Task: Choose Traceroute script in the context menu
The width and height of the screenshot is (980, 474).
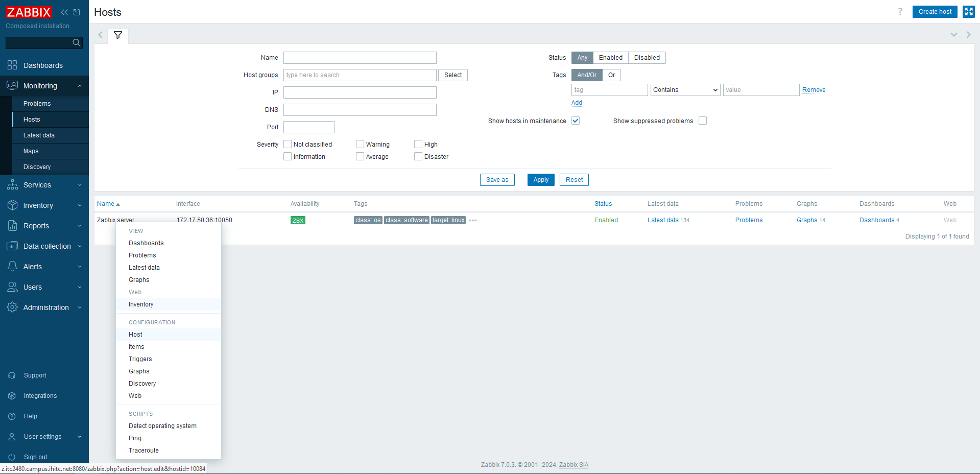Action: click(x=144, y=451)
